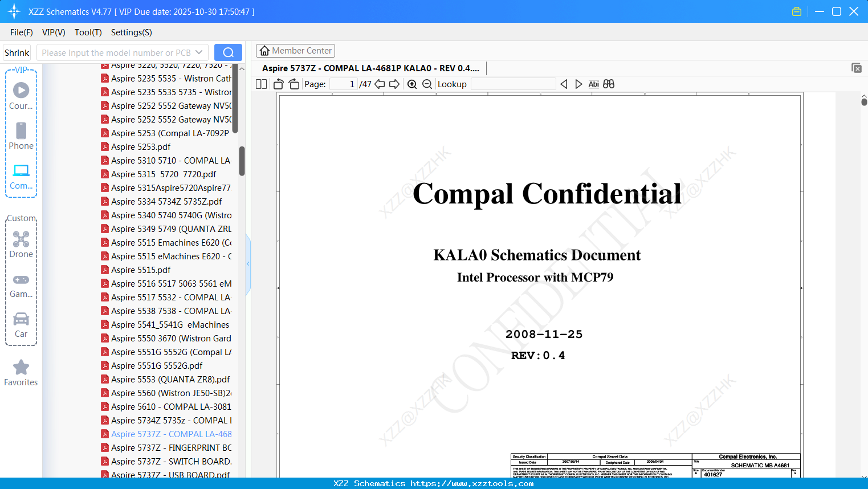This screenshot has height=489, width=868.
Task: Go to the next page arrow
Action: tap(394, 84)
